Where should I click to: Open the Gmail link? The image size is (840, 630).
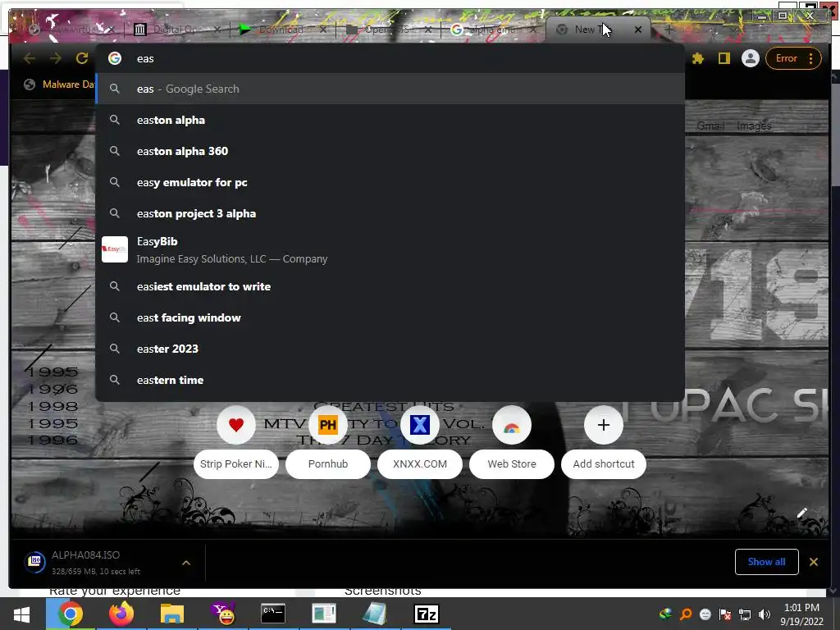tap(710, 126)
